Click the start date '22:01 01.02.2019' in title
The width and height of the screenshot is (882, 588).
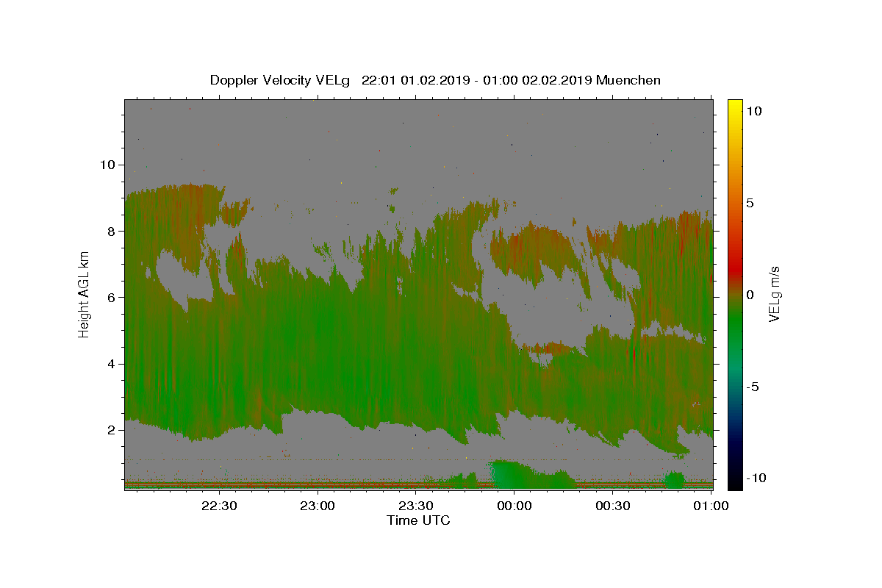coord(415,80)
